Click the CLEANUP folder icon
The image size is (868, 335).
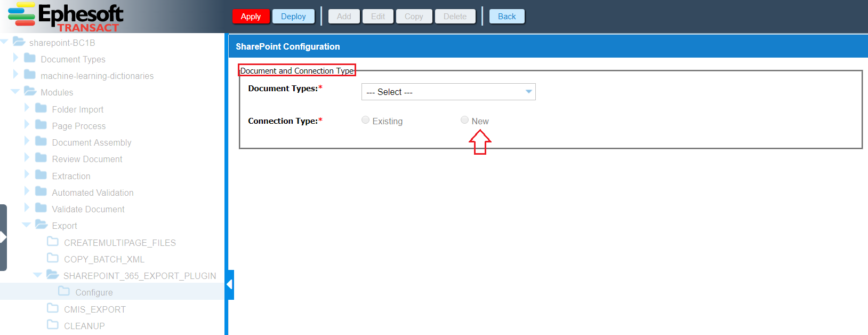pyautogui.click(x=53, y=324)
